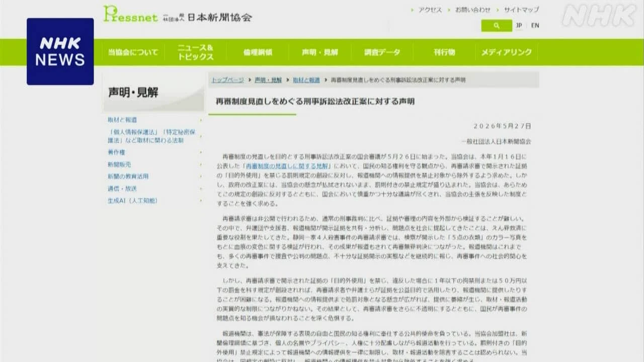Screen dimensions: 644x362
Task: Click arrow beside 生成AI sidebar item
Action: pyautogui.click(x=201, y=201)
